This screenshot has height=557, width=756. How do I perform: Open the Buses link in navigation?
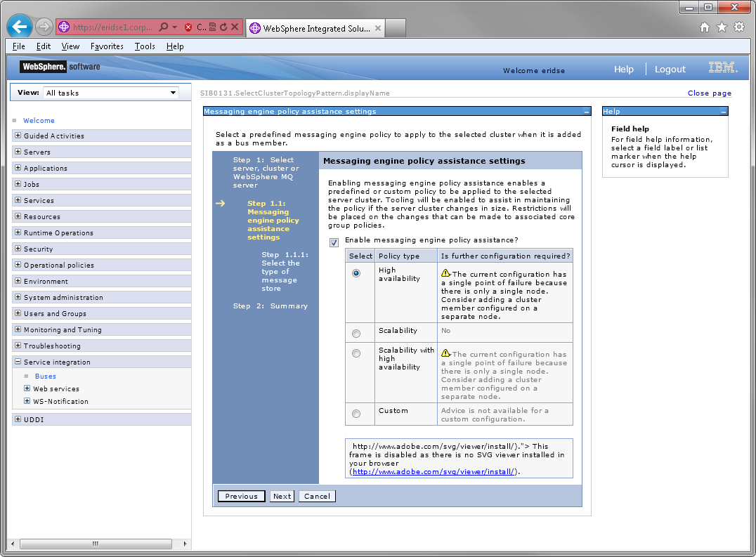coord(46,376)
